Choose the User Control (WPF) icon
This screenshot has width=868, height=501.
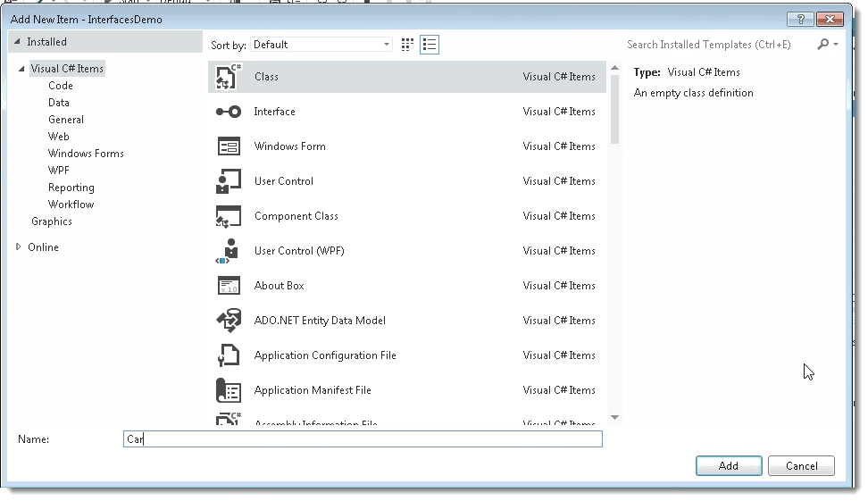[228, 251]
